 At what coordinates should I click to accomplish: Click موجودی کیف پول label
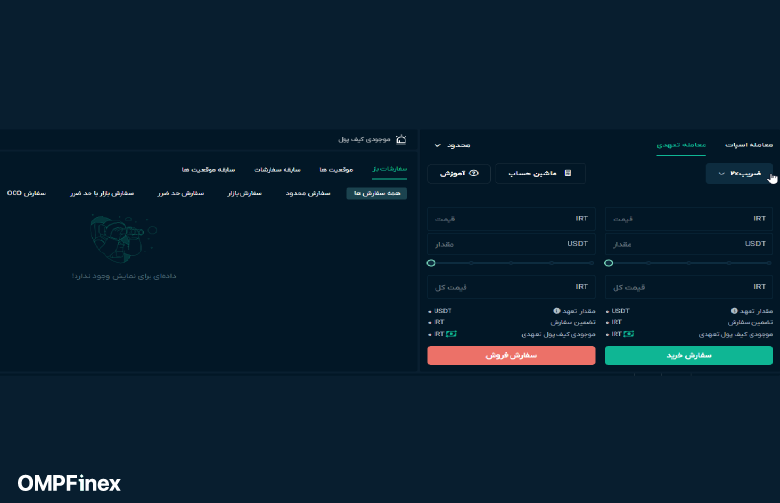[364, 139]
